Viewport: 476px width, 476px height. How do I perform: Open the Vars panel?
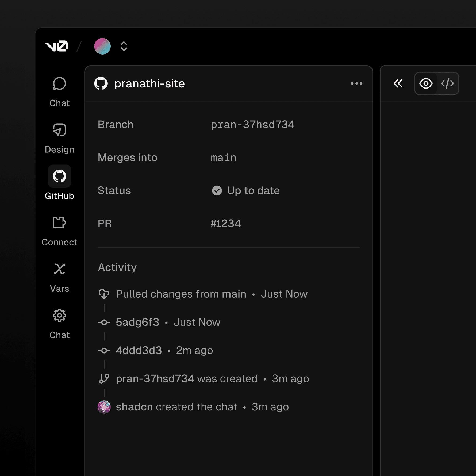(x=59, y=269)
